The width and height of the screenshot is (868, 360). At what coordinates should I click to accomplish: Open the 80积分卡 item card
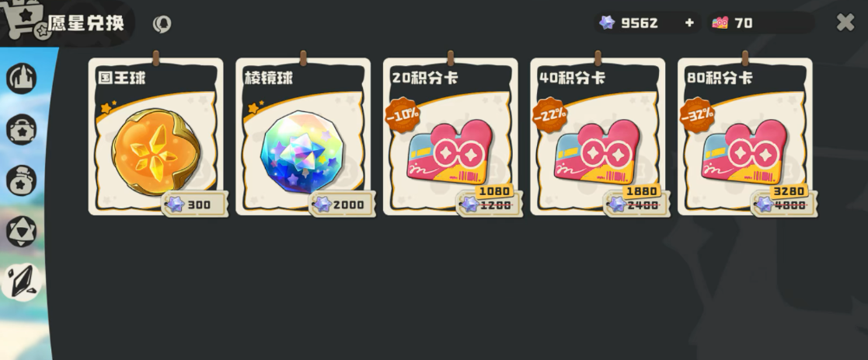pyautogui.click(x=744, y=136)
